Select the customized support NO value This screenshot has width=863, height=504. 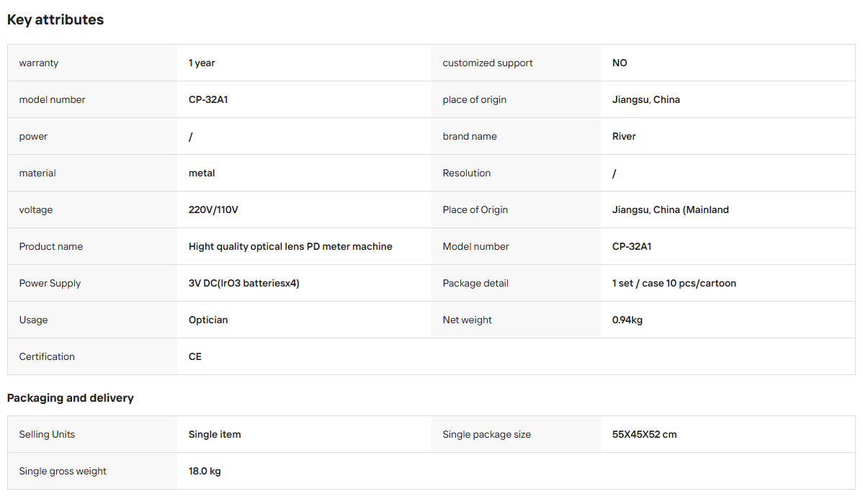pos(620,63)
